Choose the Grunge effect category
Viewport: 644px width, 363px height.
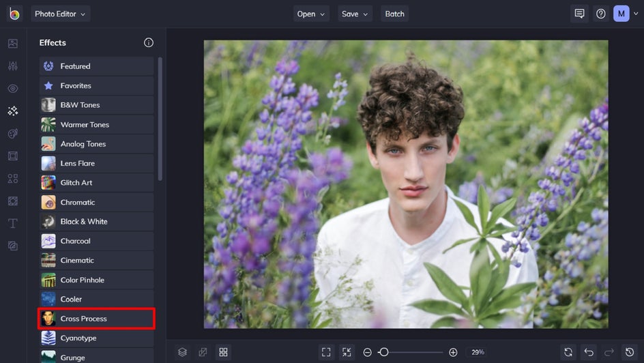point(96,356)
